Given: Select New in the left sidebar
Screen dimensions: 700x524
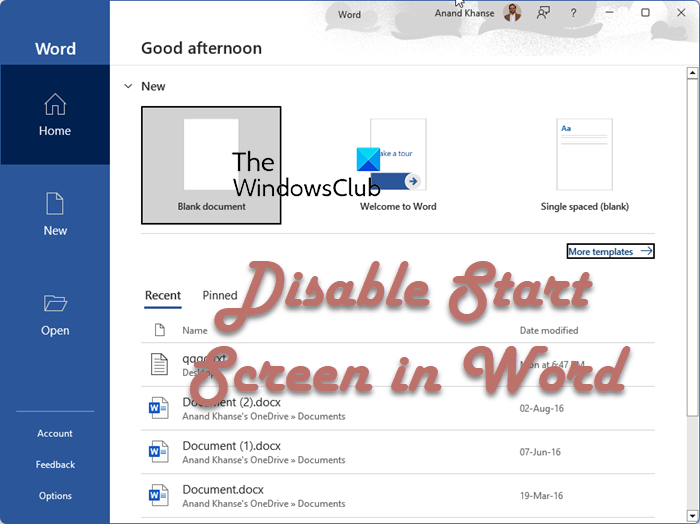Looking at the screenshot, I should click(55, 214).
